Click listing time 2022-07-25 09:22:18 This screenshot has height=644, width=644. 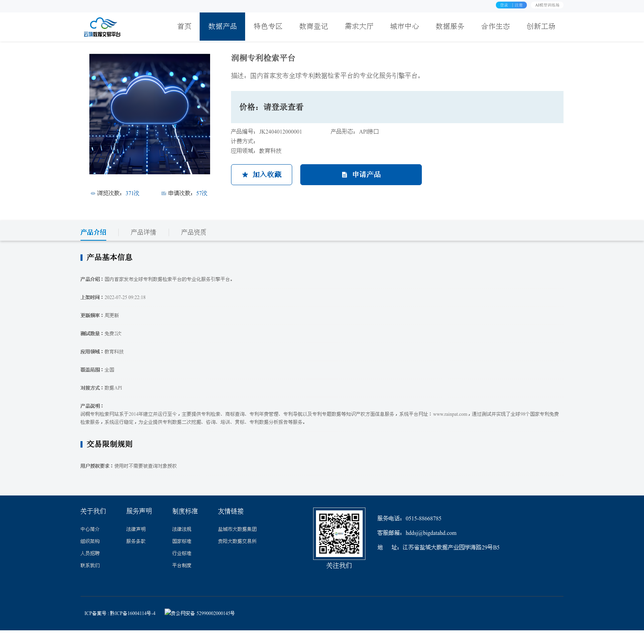point(125,297)
